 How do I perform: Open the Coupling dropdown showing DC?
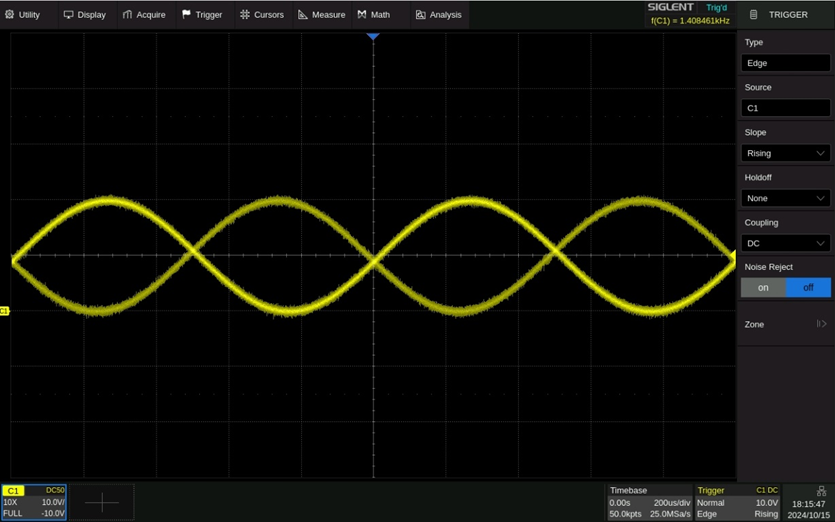(x=786, y=243)
